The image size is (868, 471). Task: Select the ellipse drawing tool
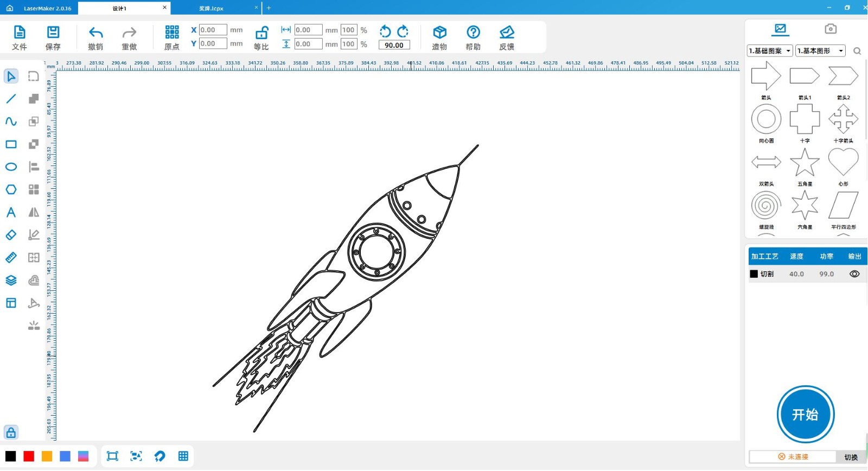11,167
